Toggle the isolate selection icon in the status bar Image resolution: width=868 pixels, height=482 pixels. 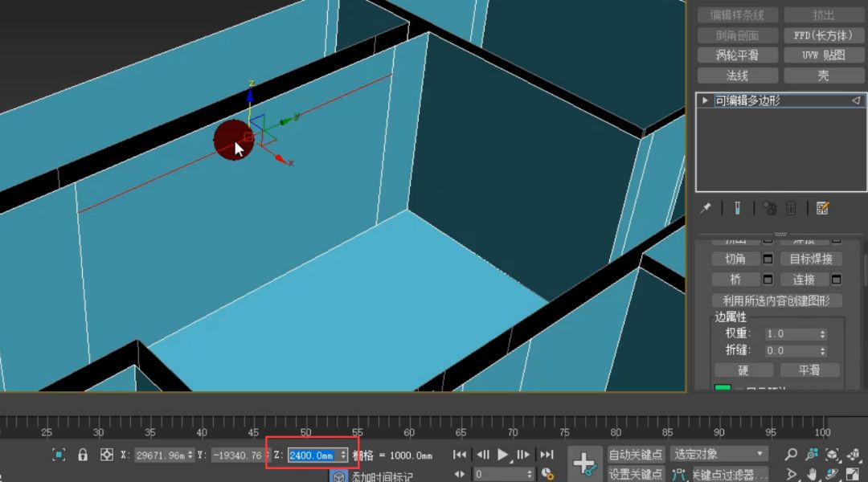pos(59,455)
